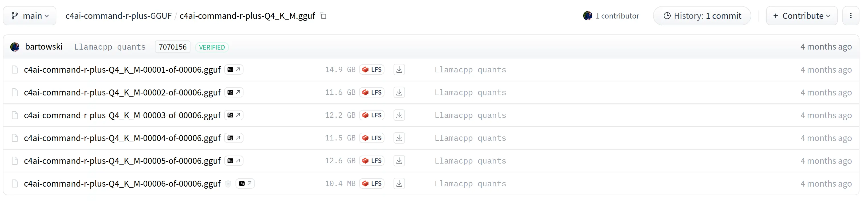Viewport: 868px width, 204px height.
Task: Open Llamacpp quants commit for 00005-of-00006
Action: 470,161
